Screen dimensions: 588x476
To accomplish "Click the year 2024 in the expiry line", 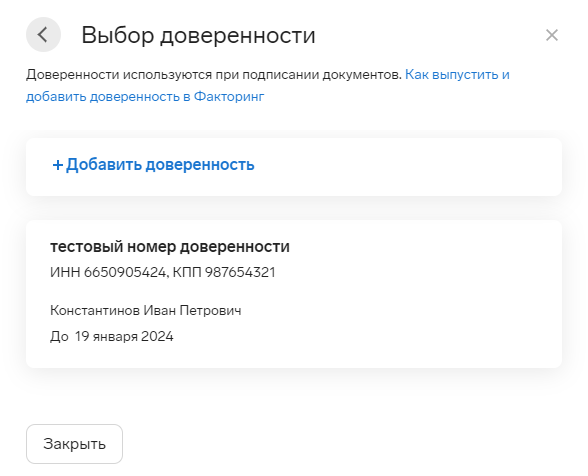I will 157,336.
